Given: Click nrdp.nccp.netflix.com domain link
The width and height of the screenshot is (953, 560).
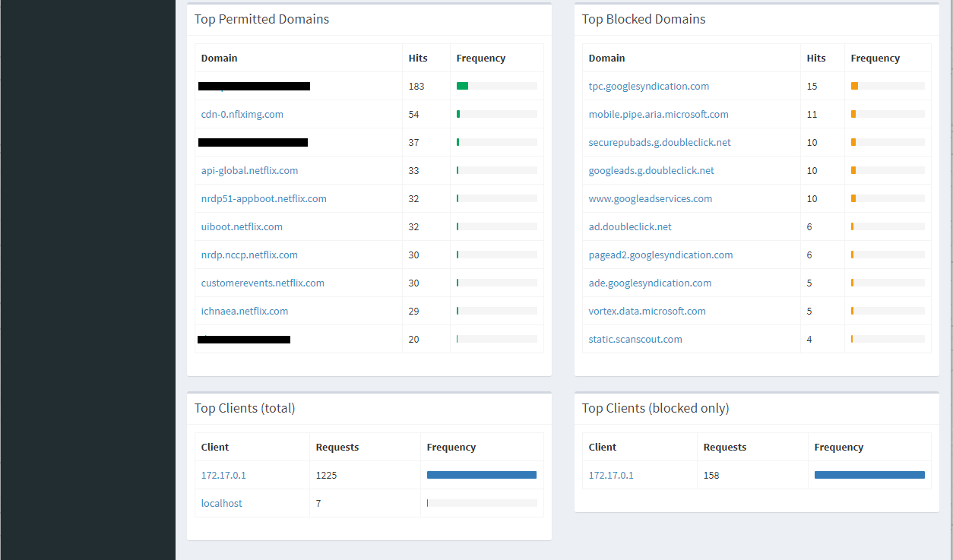Looking at the screenshot, I should pos(249,255).
